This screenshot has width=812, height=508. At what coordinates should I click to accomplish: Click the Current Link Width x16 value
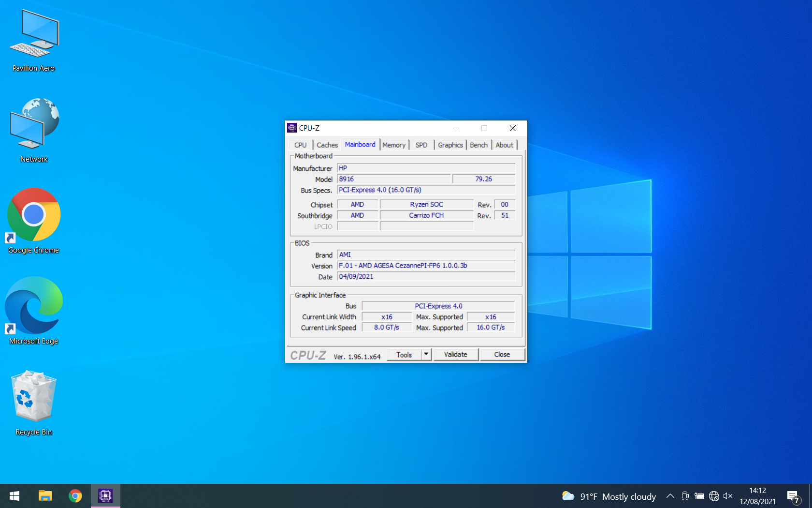tap(387, 317)
